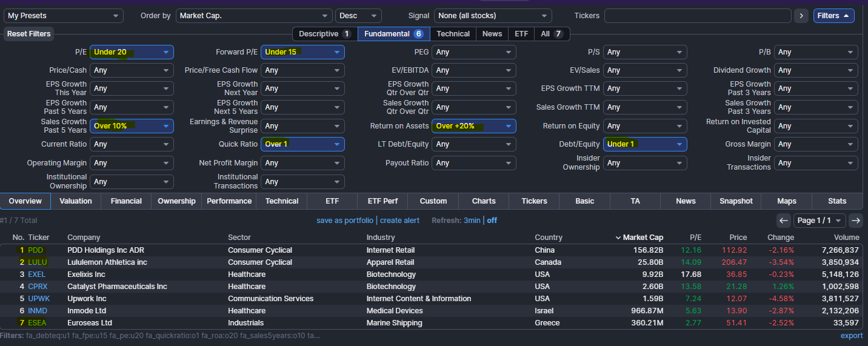Image resolution: width=868 pixels, height=346 pixels.
Task: Click the export link
Action: [852, 336]
